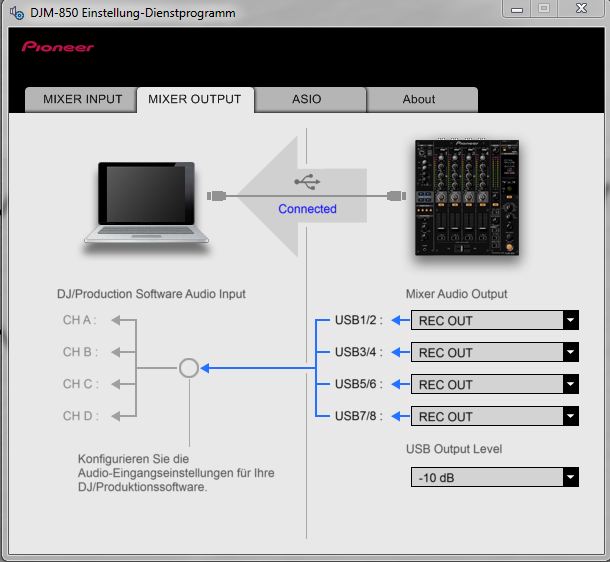The width and height of the screenshot is (610, 562).
Task: Click the blue arrow beside USB1/2
Action: coord(400,320)
